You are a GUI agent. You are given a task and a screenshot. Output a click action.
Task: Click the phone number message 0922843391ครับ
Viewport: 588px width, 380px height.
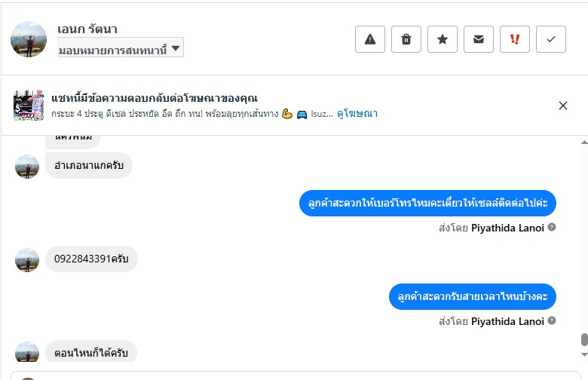(x=91, y=259)
